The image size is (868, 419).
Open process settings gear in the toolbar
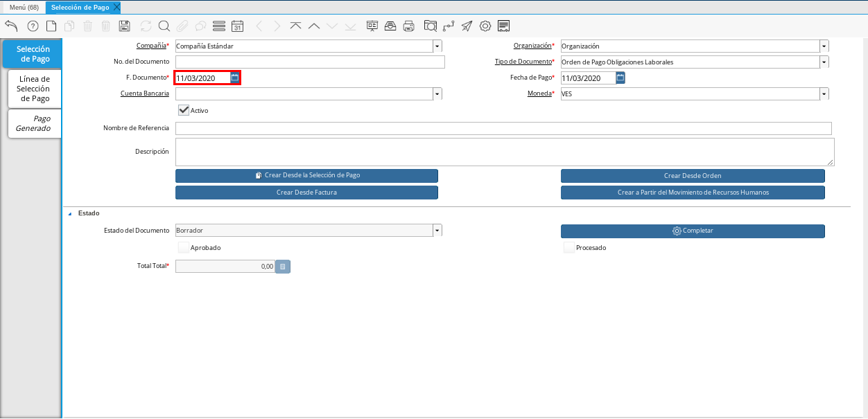pyautogui.click(x=485, y=26)
